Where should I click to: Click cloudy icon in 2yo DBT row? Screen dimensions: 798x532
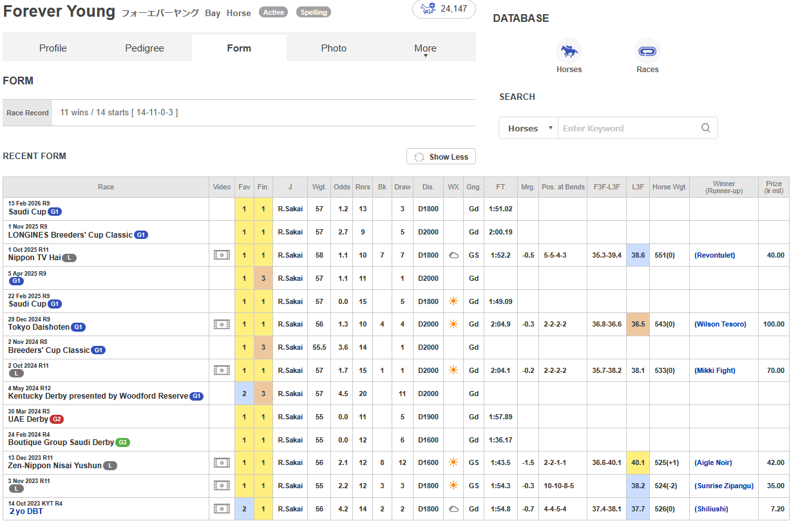coord(453,509)
